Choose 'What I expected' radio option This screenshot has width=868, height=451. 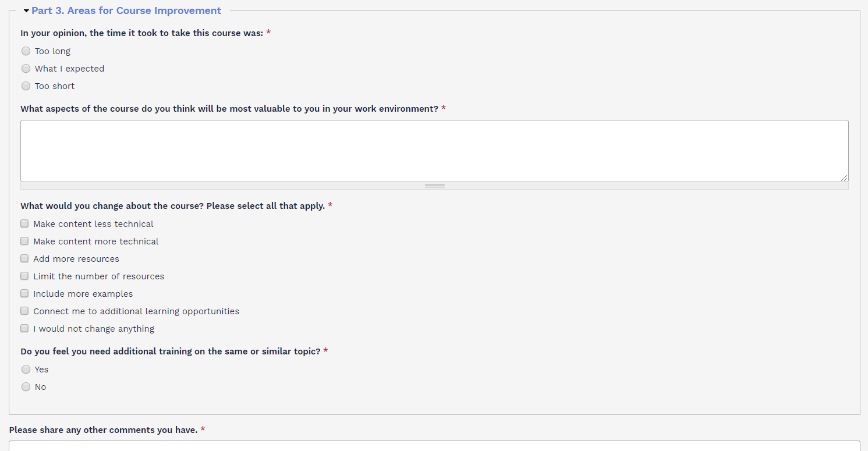click(26, 69)
